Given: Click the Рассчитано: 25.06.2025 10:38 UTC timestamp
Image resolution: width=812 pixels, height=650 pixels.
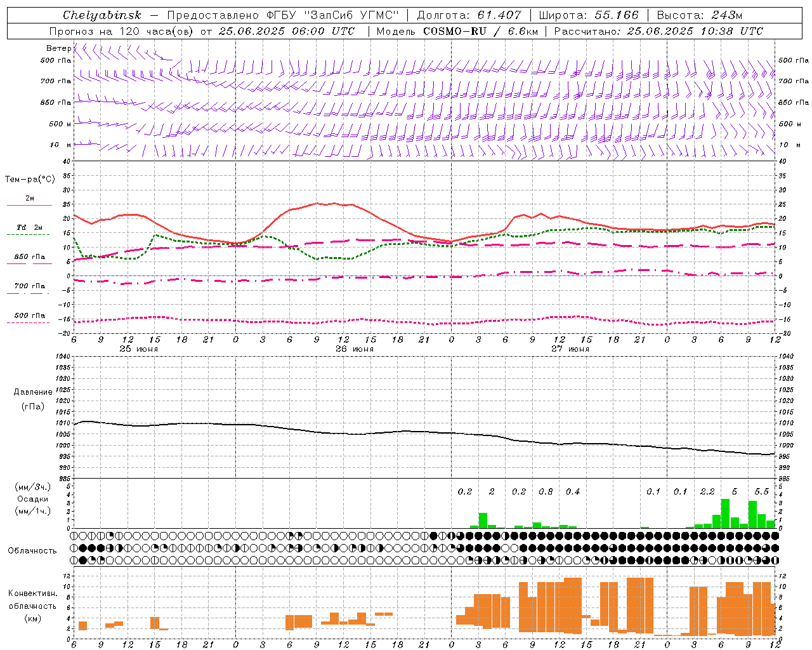Looking at the screenshot, I should 658,31.
